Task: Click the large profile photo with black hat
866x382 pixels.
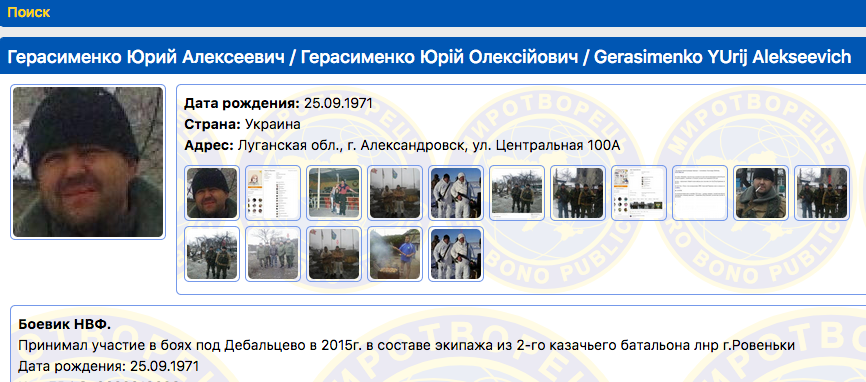Action: click(x=88, y=162)
